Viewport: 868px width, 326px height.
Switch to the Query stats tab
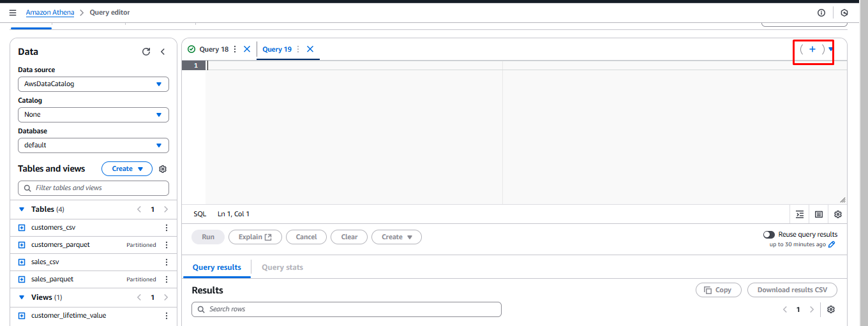(x=282, y=267)
